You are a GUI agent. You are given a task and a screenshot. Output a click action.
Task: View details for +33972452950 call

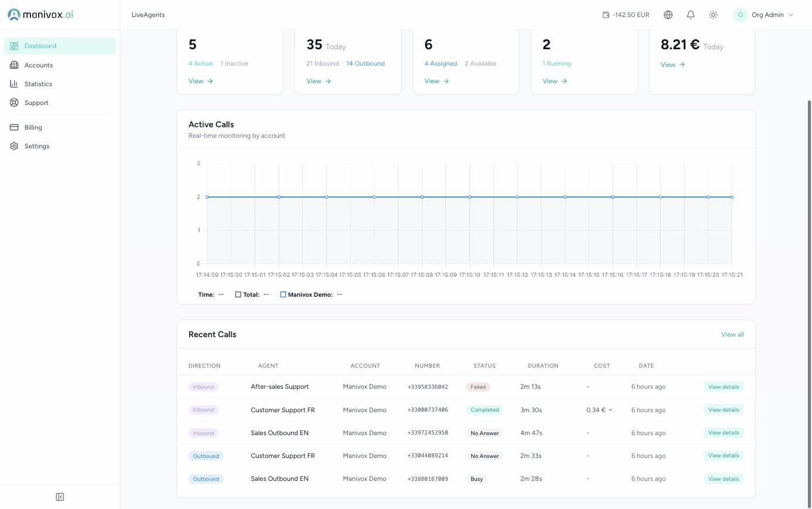723,433
